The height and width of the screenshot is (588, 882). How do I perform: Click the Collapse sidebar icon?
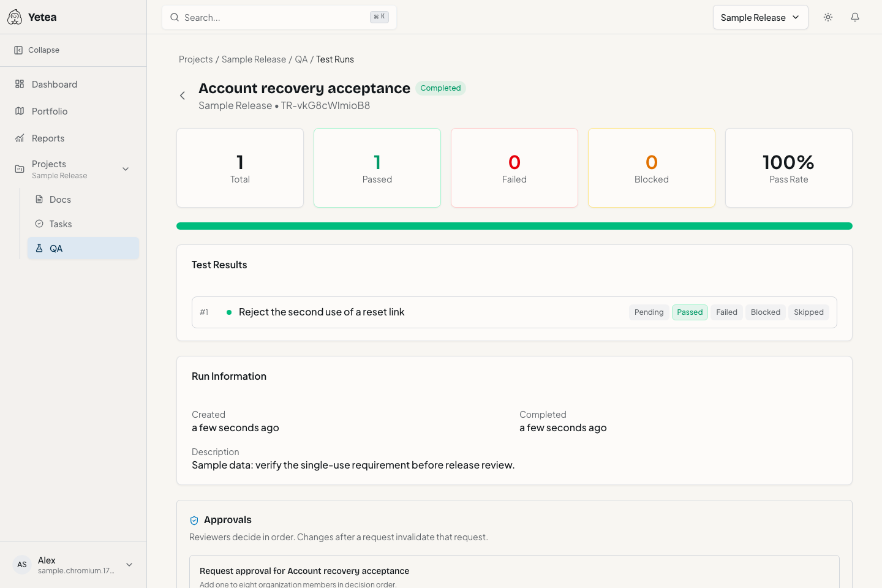point(18,50)
